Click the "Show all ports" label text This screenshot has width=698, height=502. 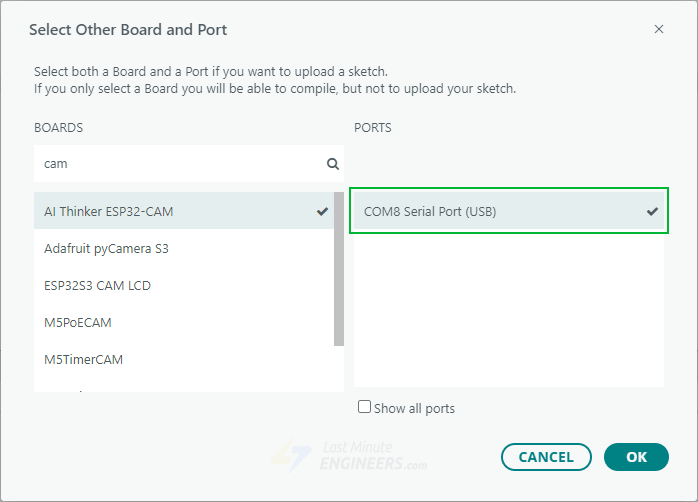pyautogui.click(x=414, y=408)
